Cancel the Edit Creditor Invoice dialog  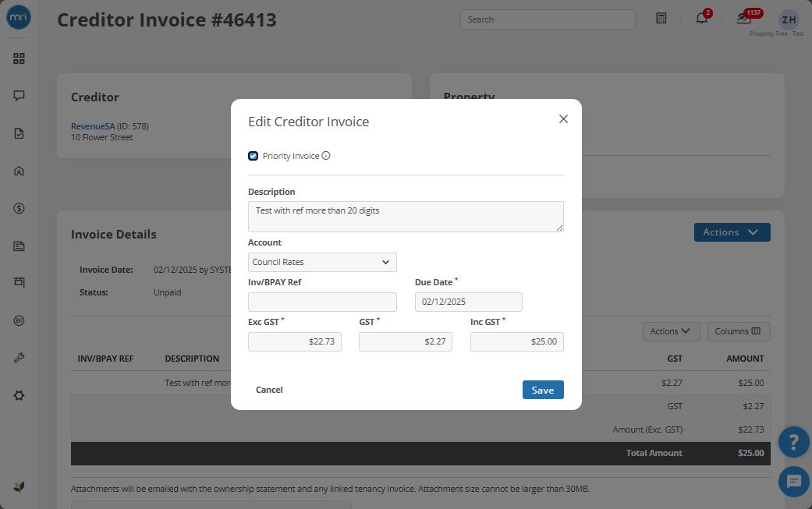click(269, 390)
